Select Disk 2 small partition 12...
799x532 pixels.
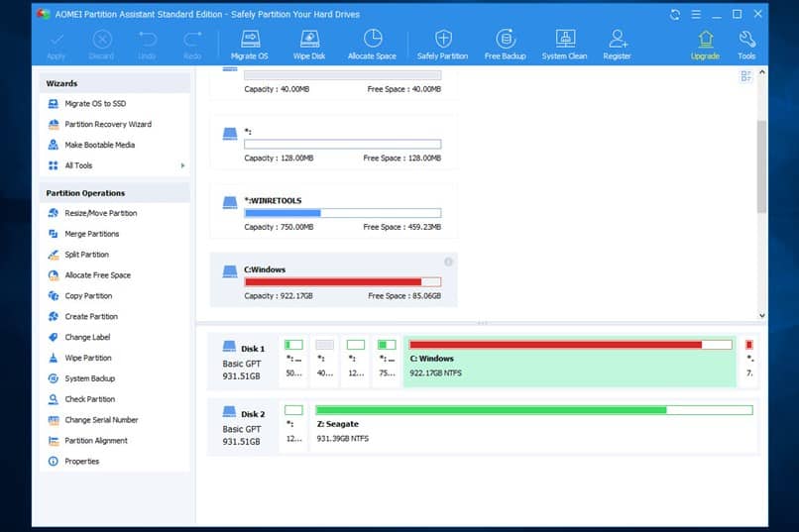(293, 427)
